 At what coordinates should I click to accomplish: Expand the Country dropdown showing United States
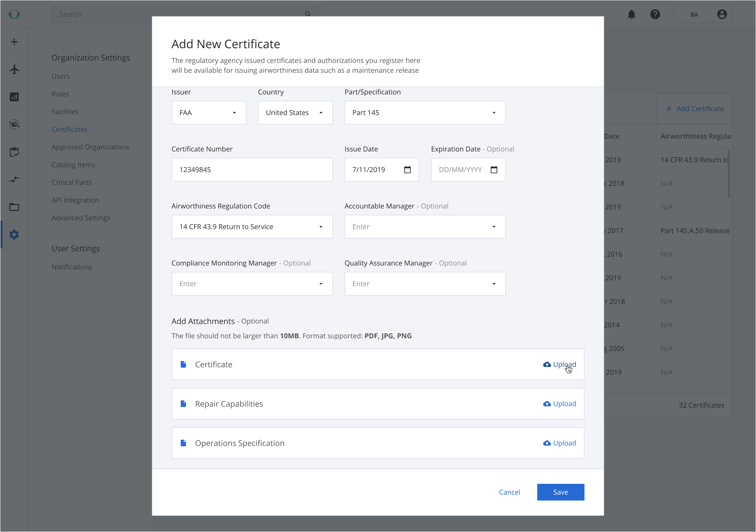[295, 113]
